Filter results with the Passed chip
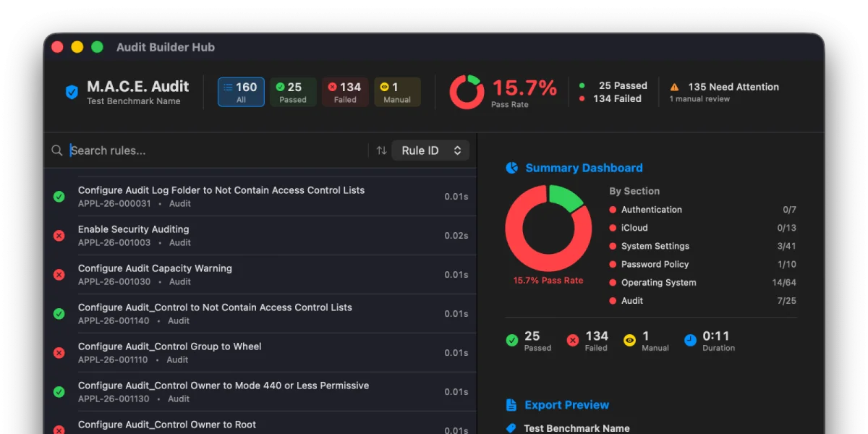 pyautogui.click(x=293, y=91)
